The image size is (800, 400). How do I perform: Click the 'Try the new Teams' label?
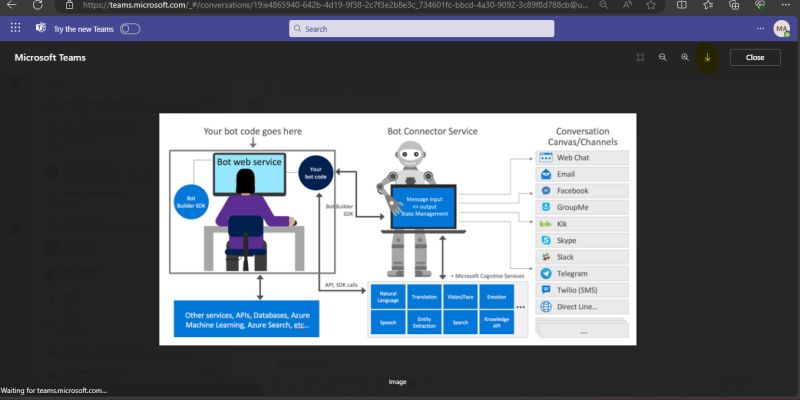84,29
